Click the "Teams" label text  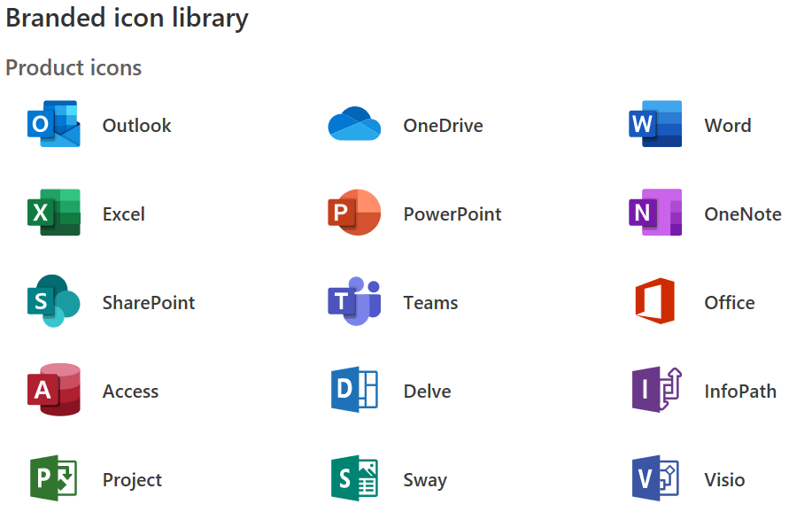(431, 303)
